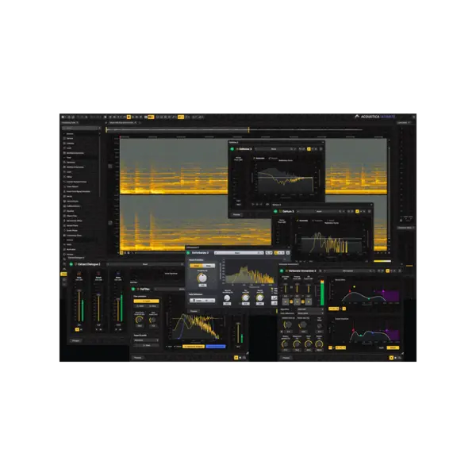Click the spectrogram vertical scrollbar
The height and width of the screenshot is (476, 476).
[x=389, y=194]
